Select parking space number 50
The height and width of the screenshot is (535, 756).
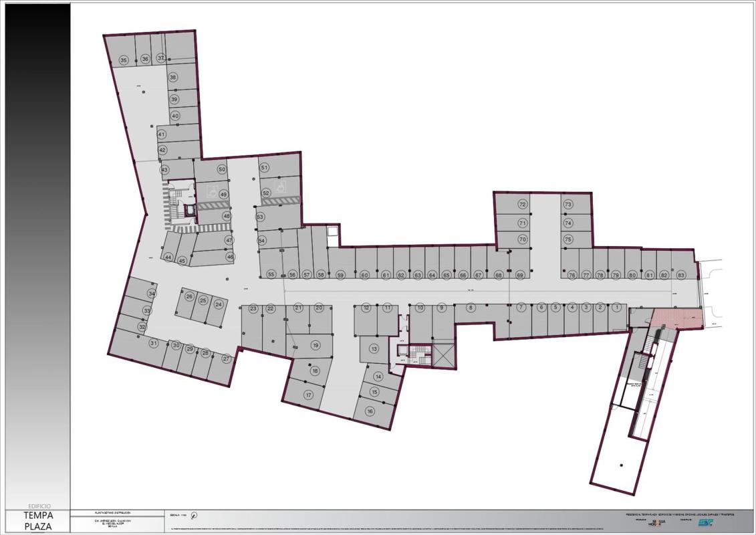click(222, 169)
